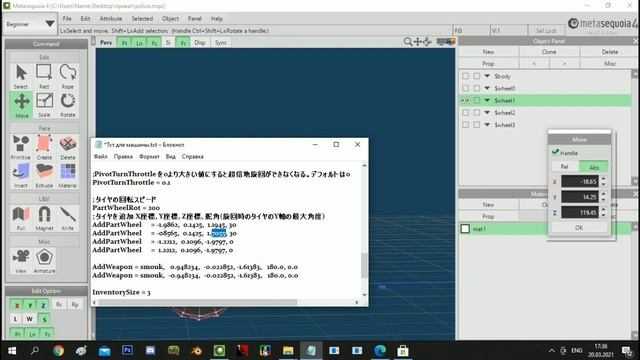
Task: Open Blender from the taskbar
Action: (x=196, y=351)
